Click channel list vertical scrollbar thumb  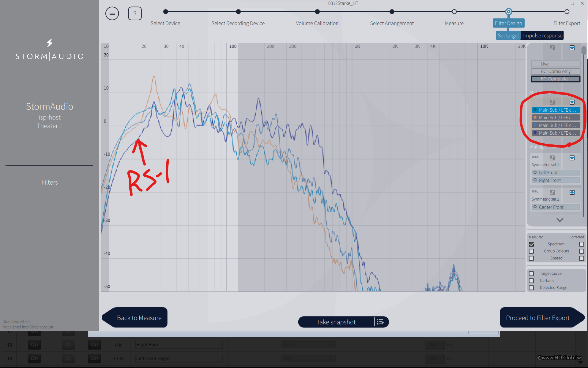click(x=584, y=50)
